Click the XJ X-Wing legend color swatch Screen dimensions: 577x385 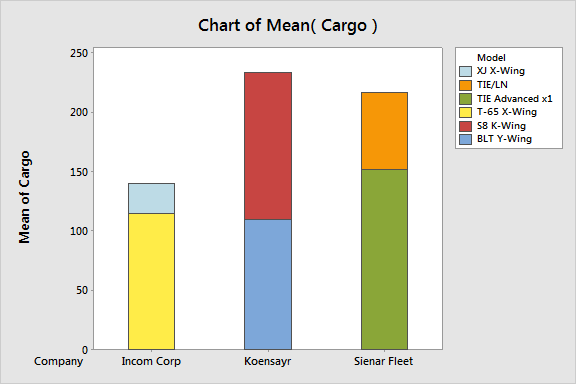tap(466, 71)
